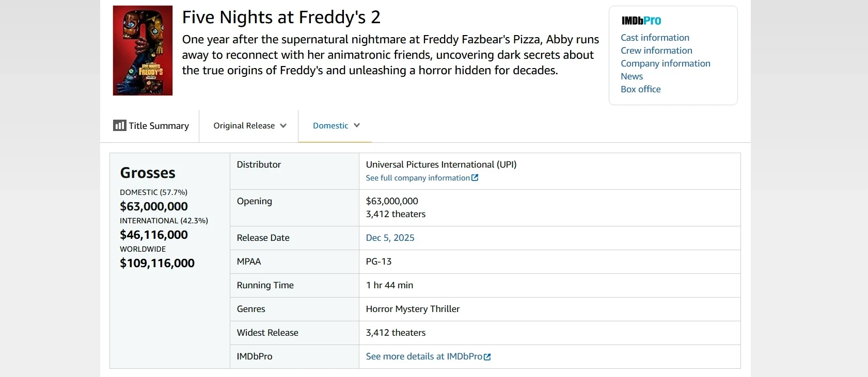Click external link icon beside company information
The image size is (868, 377).
(x=475, y=178)
